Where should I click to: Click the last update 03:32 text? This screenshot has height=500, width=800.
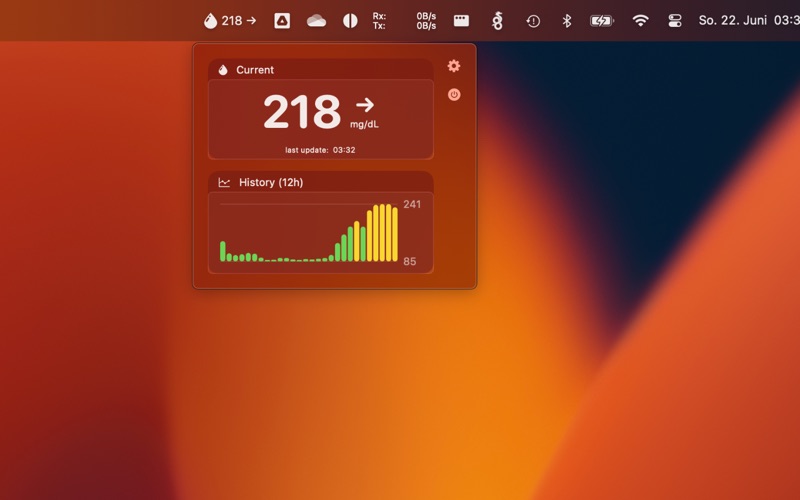point(320,150)
